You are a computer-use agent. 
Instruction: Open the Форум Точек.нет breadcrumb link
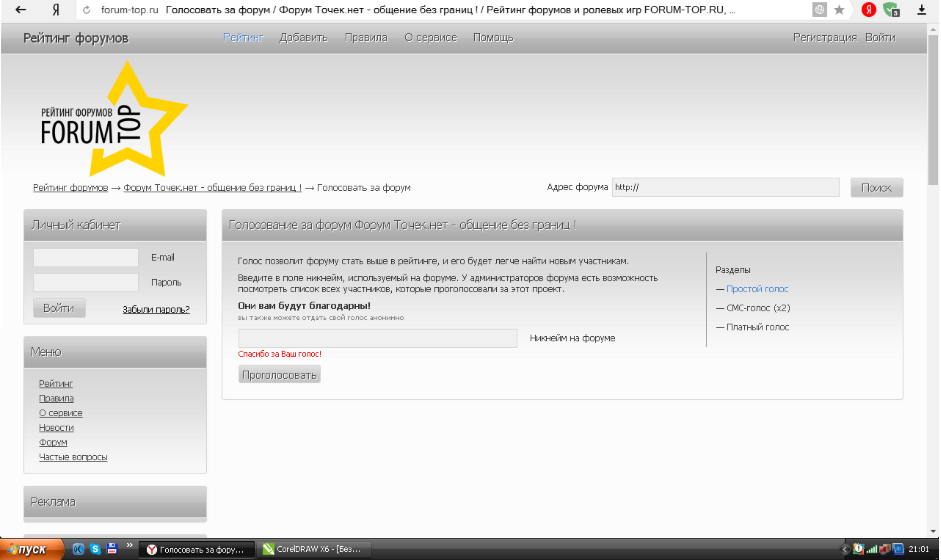pyautogui.click(x=212, y=188)
